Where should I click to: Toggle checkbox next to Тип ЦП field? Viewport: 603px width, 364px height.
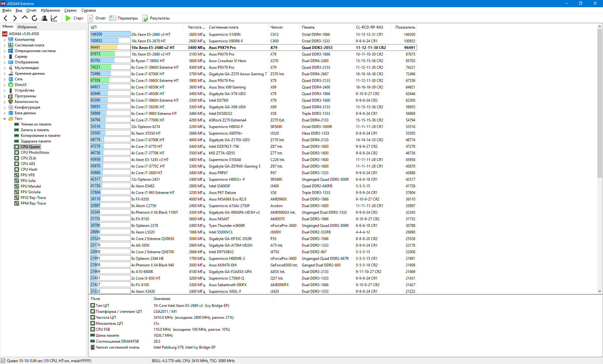[x=93, y=305]
